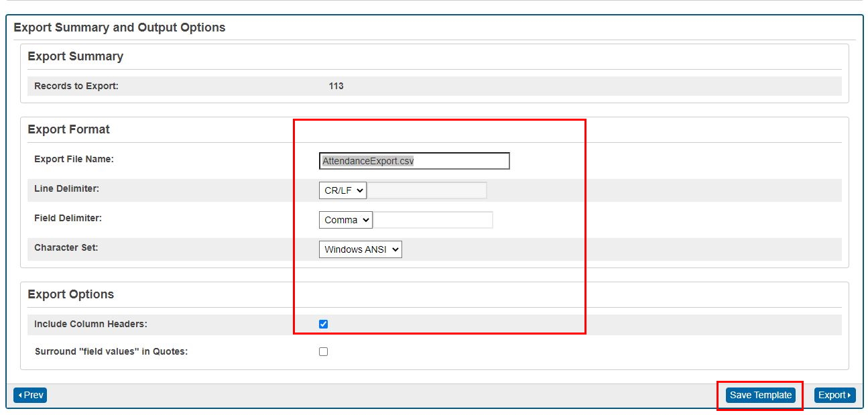
Task: Click the Export button
Action: point(835,395)
